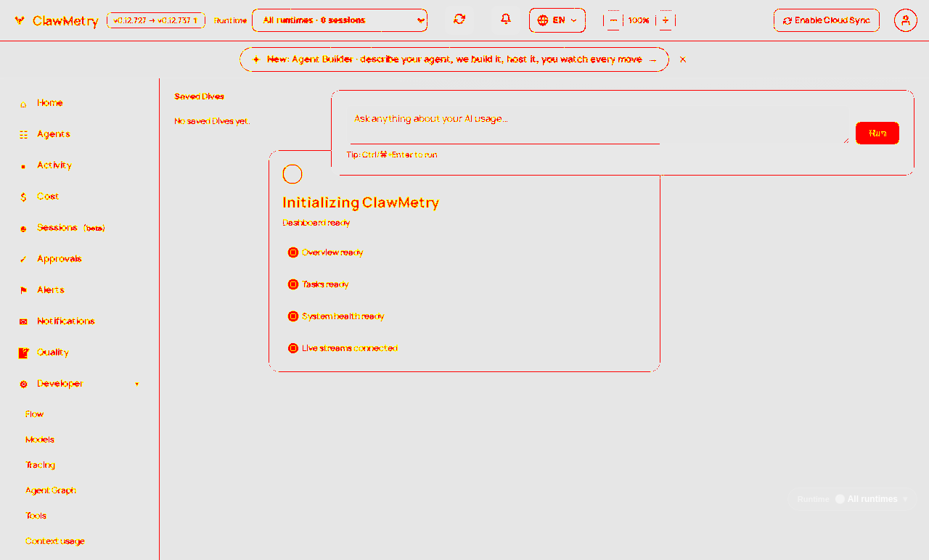The image size is (929, 560).
Task: Click the Home sidebar icon
Action: coord(23,104)
